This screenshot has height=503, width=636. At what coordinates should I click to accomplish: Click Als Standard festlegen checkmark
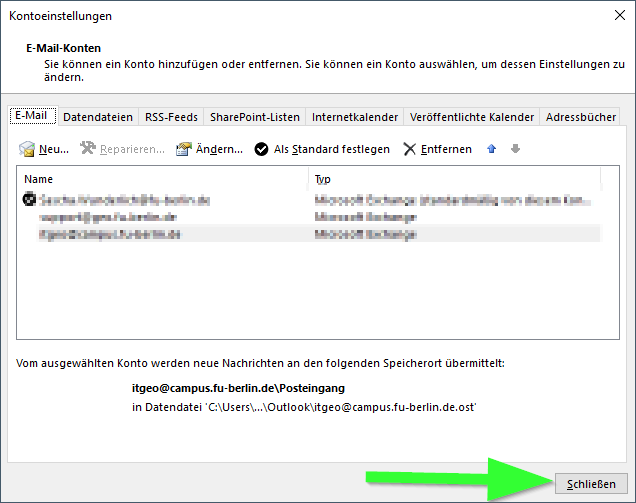coord(262,150)
